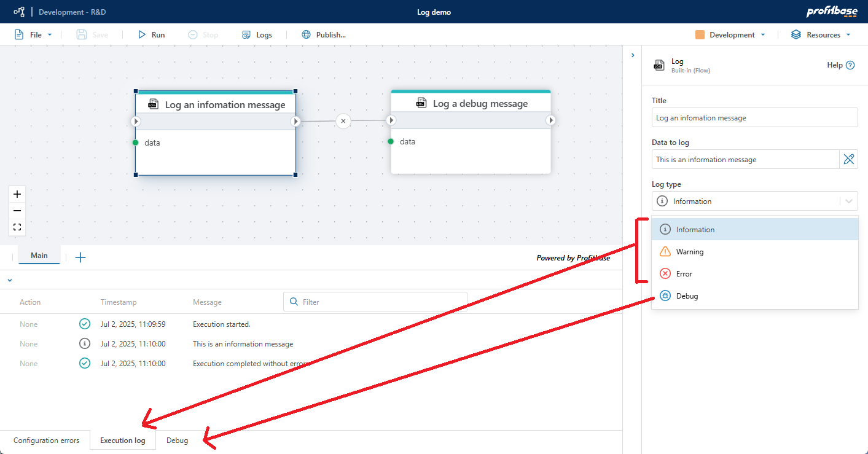Viewport: 868px width, 454px height.
Task: Switch to the Debug tab
Action: click(x=177, y=440)
